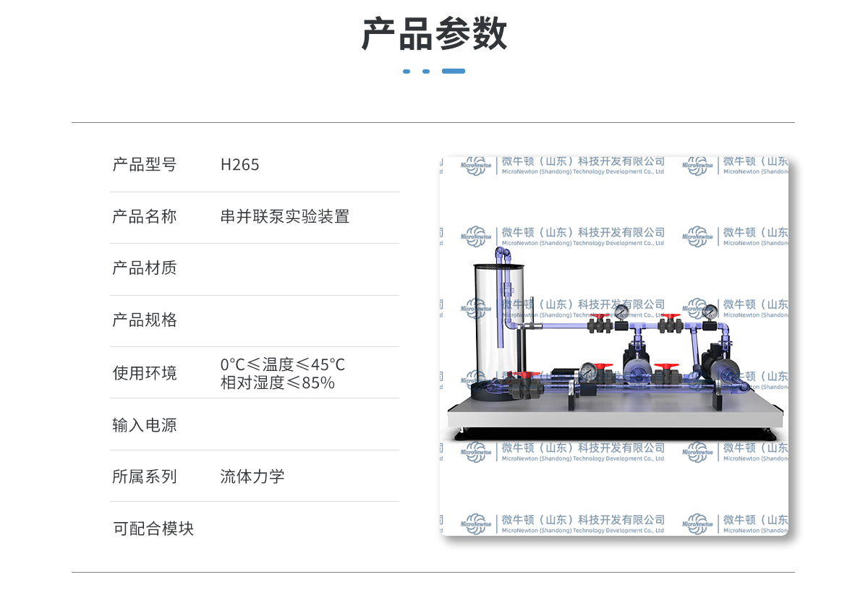Click the 可配合模块 row label
The image size is (868, 611).
pyautogui.click(x=153, y=529)
